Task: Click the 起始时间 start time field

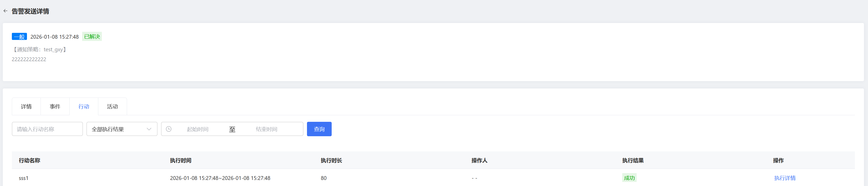Action: tap(197, 129)
